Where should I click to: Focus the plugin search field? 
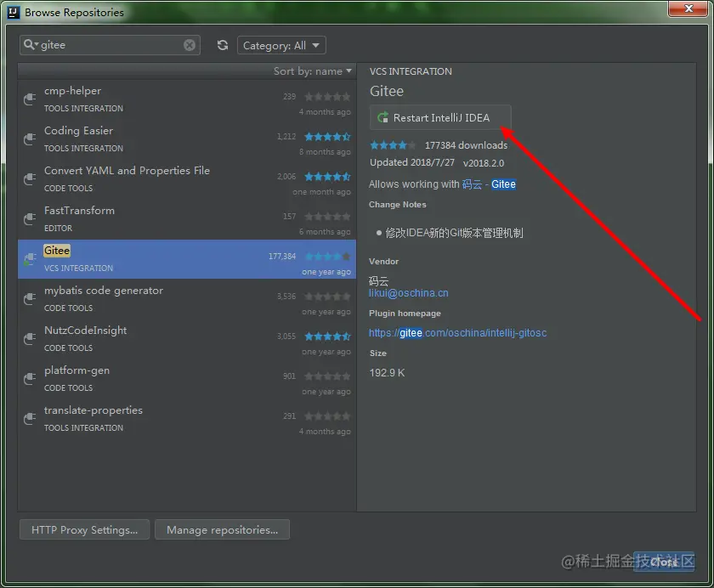pos(110,45)
